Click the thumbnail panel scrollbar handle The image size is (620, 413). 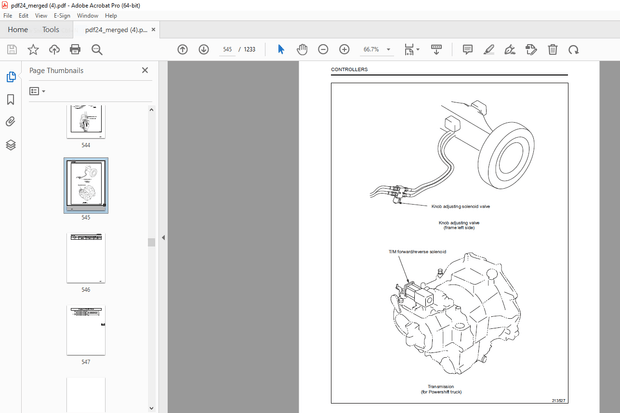[x=151, y=242]
